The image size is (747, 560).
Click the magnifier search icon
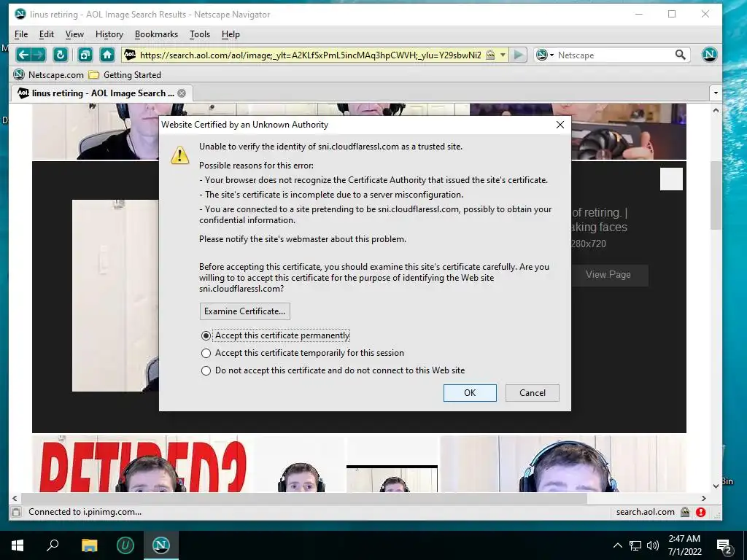click(681, 55)
